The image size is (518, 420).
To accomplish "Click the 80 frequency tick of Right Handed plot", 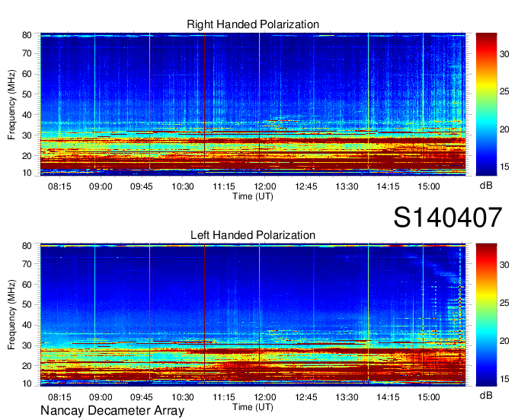I will pyautogui.click(x=27, y=35).
